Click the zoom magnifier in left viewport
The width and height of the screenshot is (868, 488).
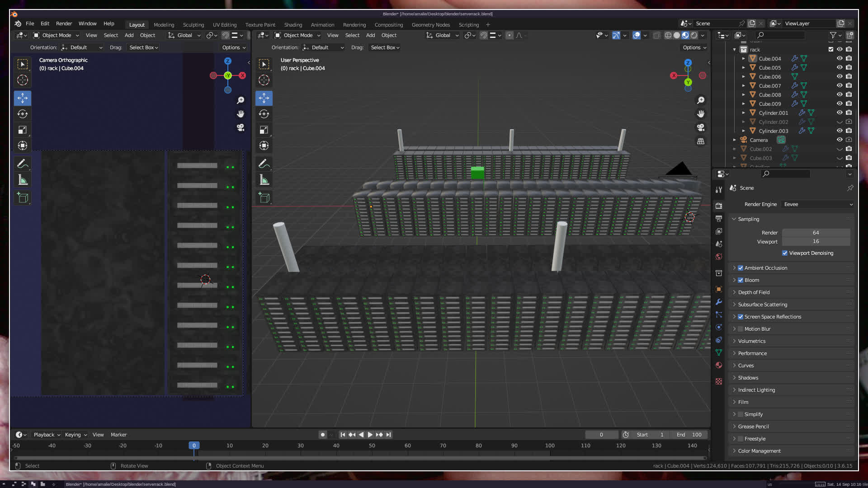241,100
